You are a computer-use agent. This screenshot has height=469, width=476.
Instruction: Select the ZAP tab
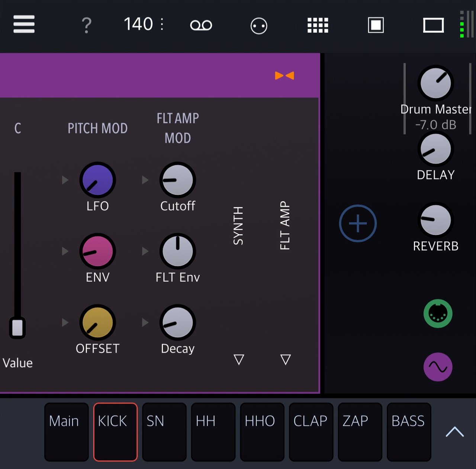click(360, 432)
